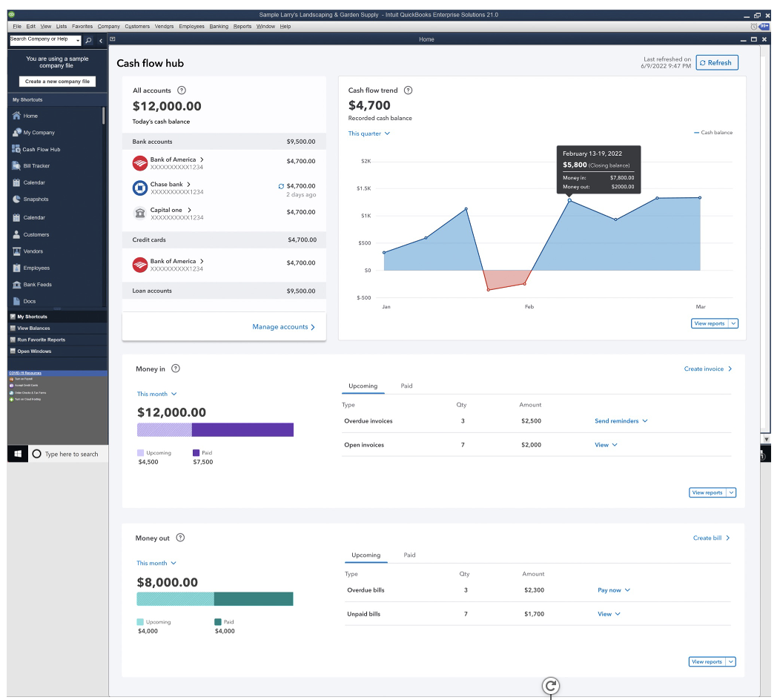This screenshot has height=700, width=780.
Task: Click the Refresh button
Action: click(716, 63)
